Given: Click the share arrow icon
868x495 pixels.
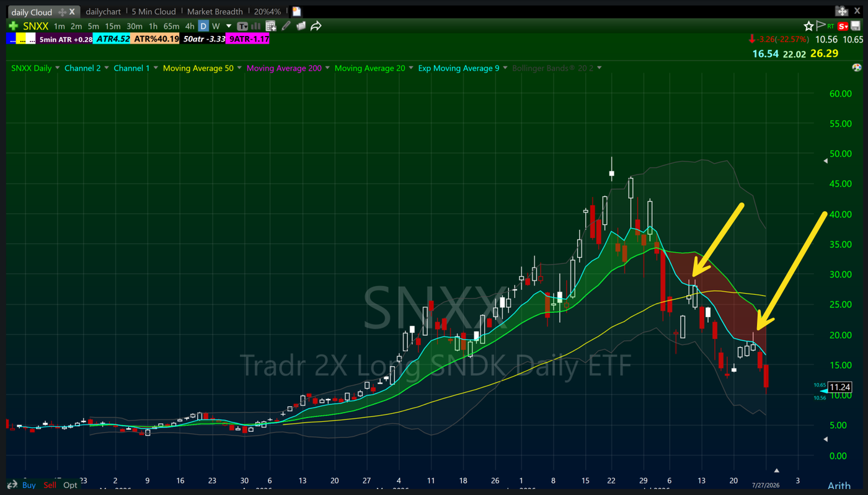Looking at the screenshot, I should tap(316, 26).
